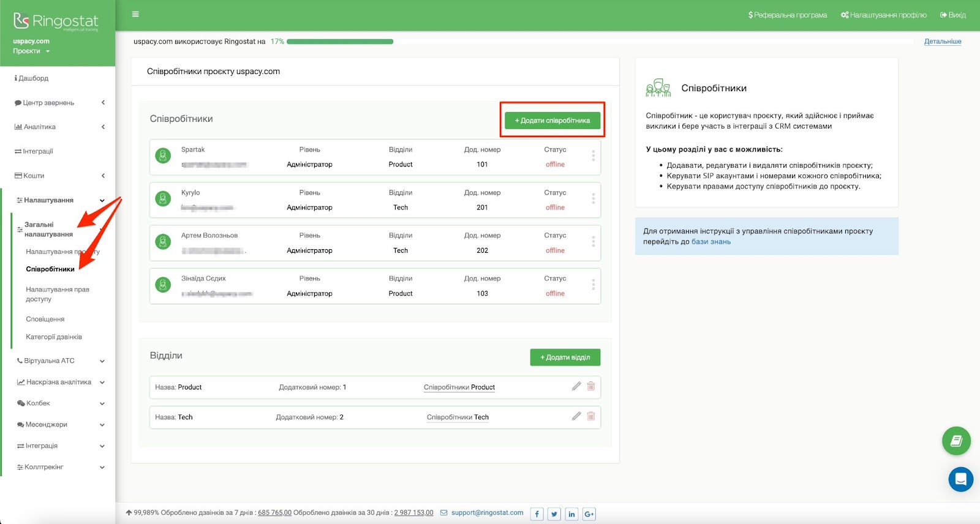
Task: Click the 685 765,00 calls figure
Action: click(274, 513)
